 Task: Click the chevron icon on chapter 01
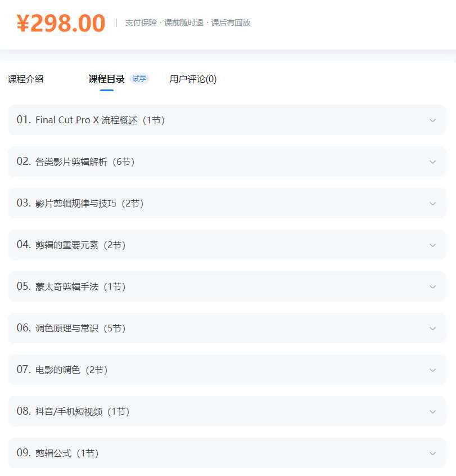click(432, 120)
